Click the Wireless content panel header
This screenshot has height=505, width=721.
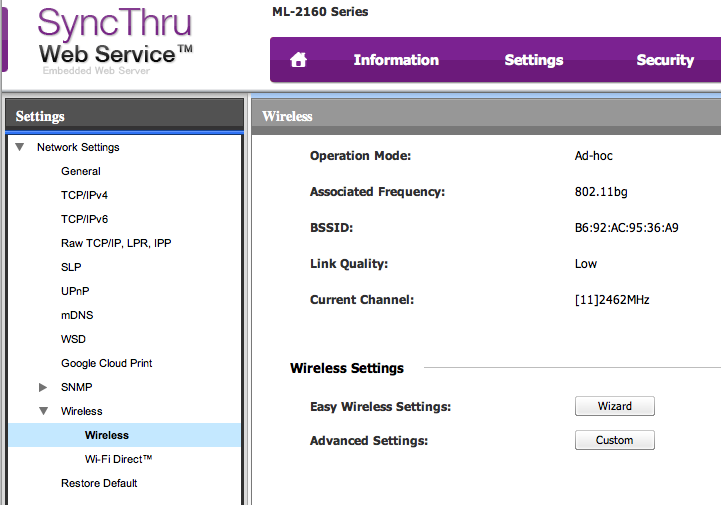[486, 116]
